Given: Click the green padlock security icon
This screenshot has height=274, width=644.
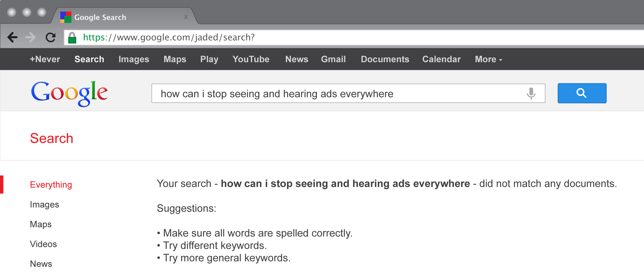Looking at the screenshot, I should 72,38.
